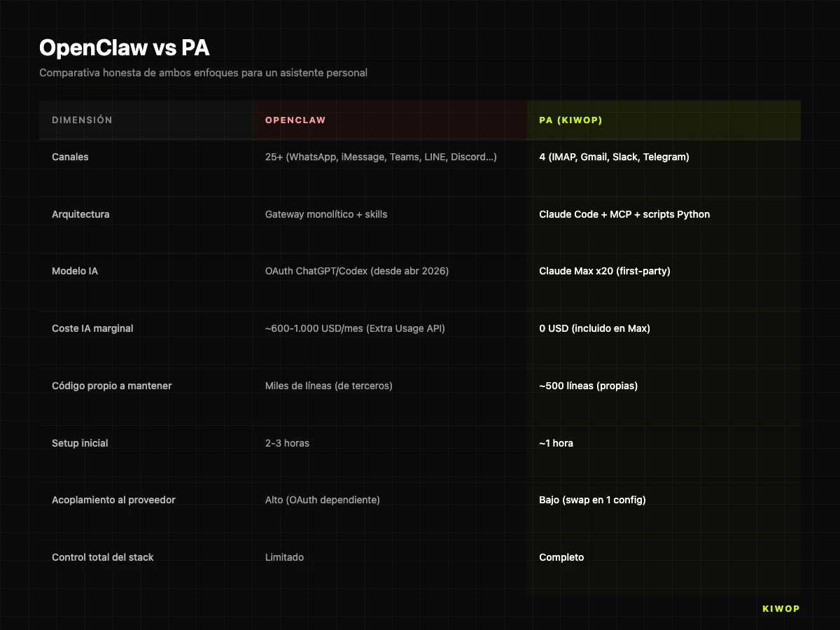This screenshot has width=840, height=630.
Task: Click the Completo cell under PA column
Action: pos(561,557)
